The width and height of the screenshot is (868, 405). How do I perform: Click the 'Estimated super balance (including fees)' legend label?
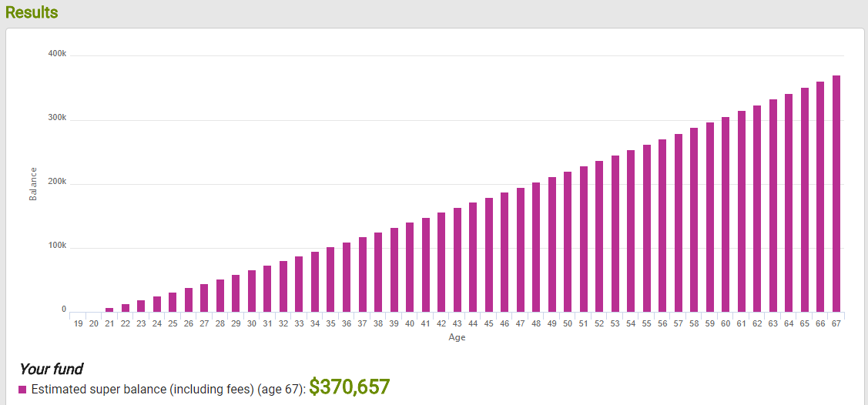point(142,390)
